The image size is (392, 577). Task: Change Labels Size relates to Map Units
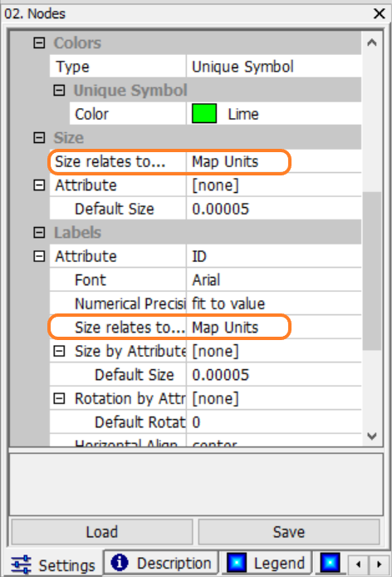point(273,328)
